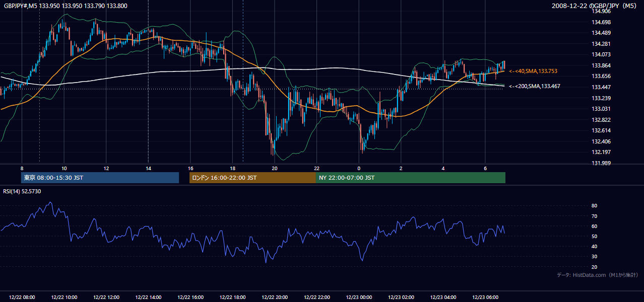Click hour label 12 under the price chart
The width and height of the screenshot is (644, 302).
coord(106,168)
